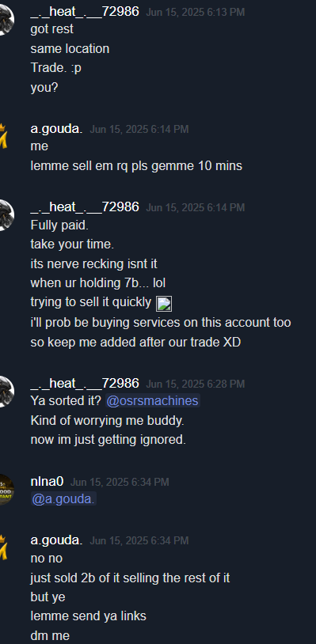Click the a.gouda. username above 'no no'
This screenshot has height=644, width=316.
[x=56, y=540]
